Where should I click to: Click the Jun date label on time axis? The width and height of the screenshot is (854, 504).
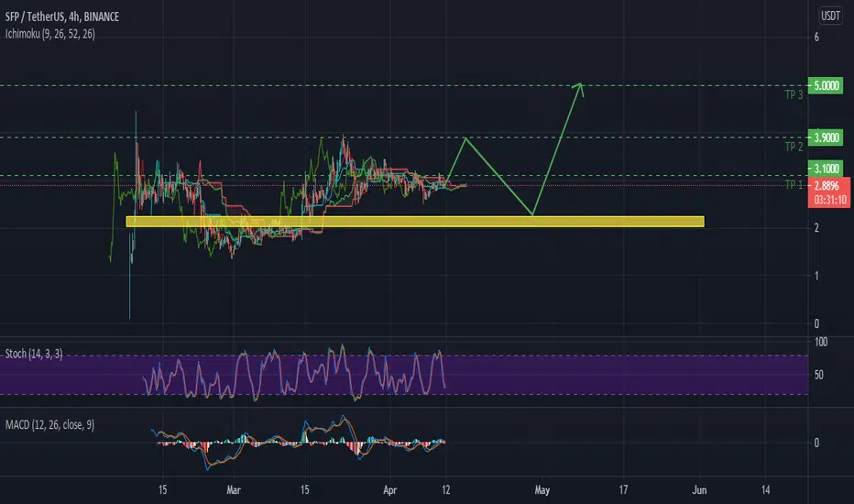click(699, 490)
